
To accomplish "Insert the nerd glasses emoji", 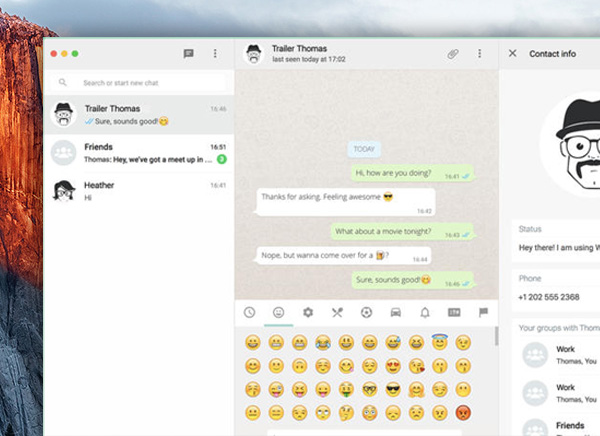I will tap(370, 390).
